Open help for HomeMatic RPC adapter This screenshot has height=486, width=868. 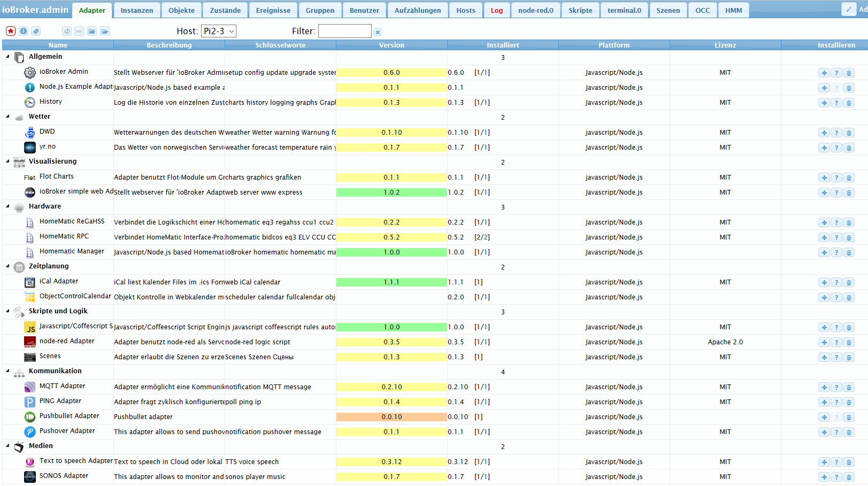tap(836, 237)
